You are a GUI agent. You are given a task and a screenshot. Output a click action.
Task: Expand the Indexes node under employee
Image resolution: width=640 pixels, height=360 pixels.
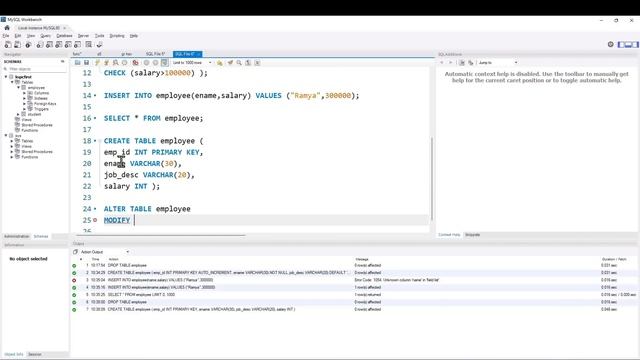[24, 98]
